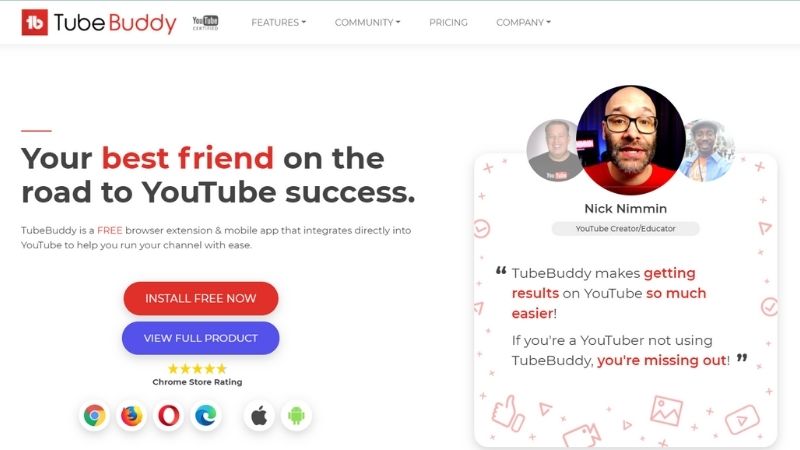
Task: Choose the Opera browser icon
Action: [x=169, y=415]
